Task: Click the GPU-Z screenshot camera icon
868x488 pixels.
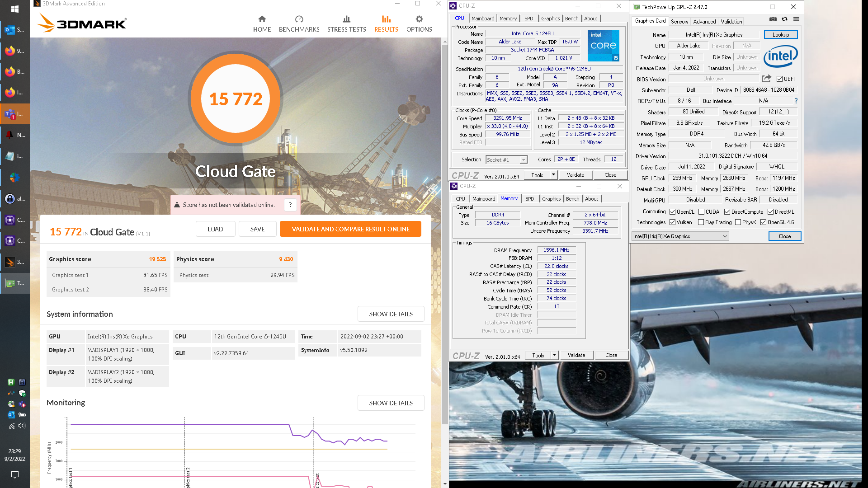Action: 773,19
